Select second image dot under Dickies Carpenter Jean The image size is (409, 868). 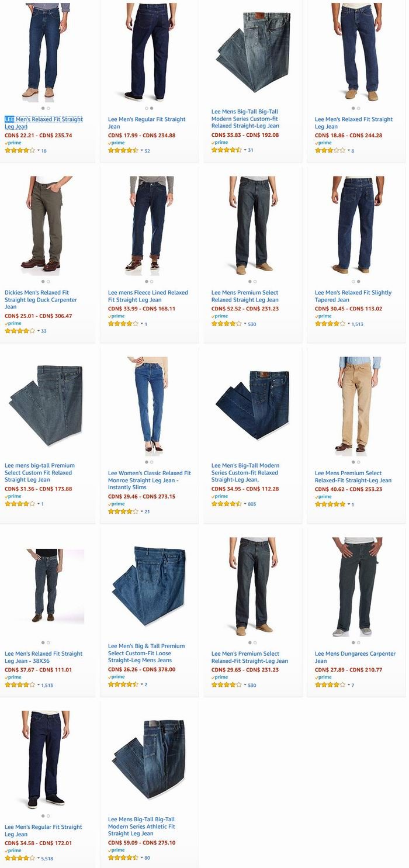48,281
